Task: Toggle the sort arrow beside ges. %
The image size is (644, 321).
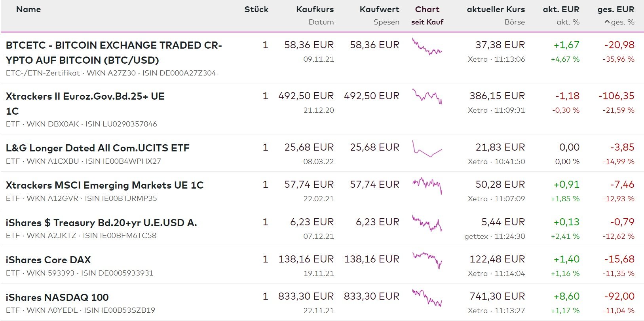Action: tap(607, 23)
